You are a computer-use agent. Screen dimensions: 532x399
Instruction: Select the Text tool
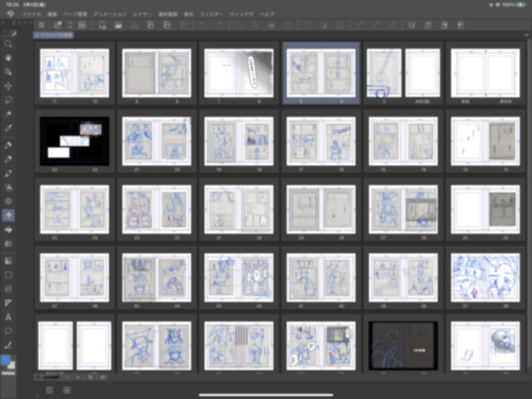(x=8, y=317)
